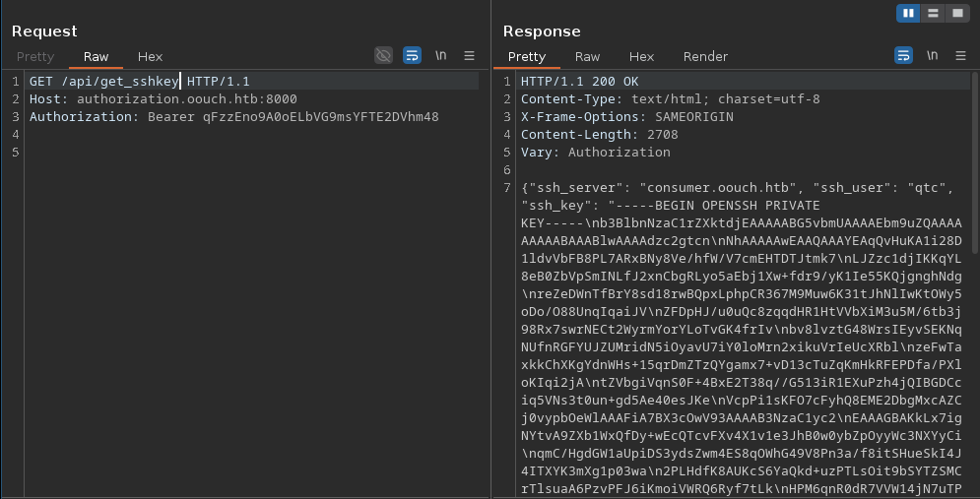
Task: Click the HTTP/1.1 200 OK status line
Action: click(x=579, y=81)
